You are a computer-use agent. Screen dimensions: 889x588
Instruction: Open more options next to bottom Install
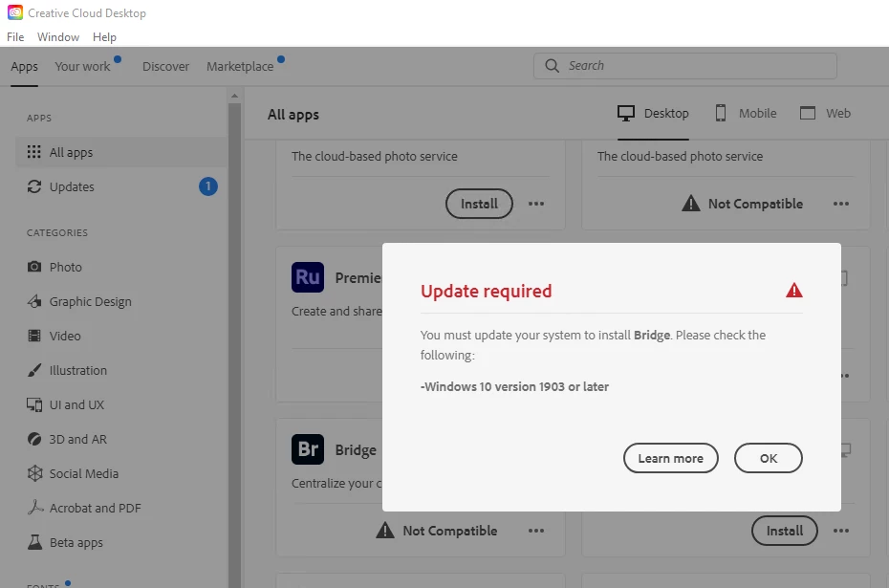841,531
